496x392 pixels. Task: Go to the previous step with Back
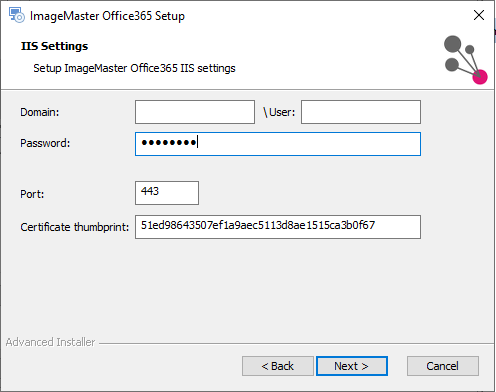tap(278, 366)
